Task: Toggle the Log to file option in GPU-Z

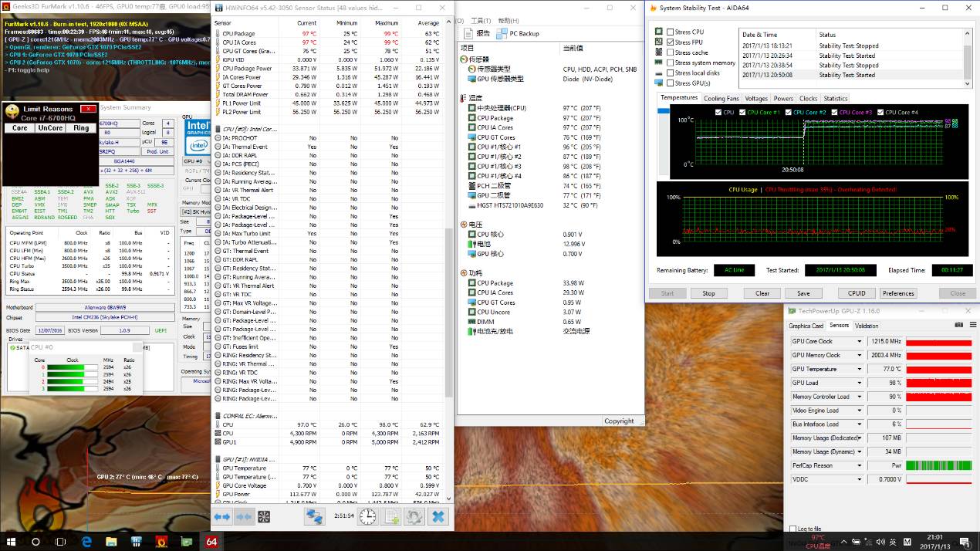Action: click(792, 529)
